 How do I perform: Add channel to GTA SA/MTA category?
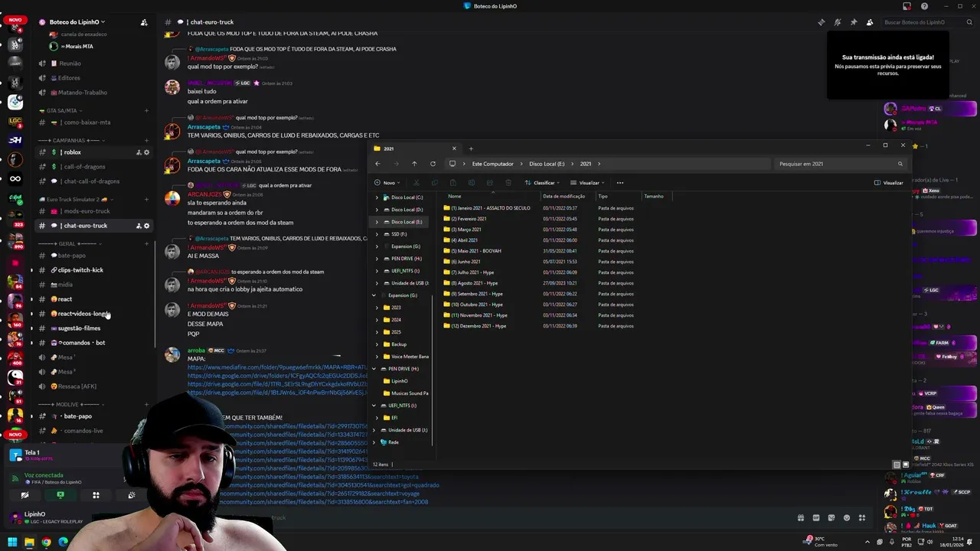pyautogui.click(x=146, y=111)
